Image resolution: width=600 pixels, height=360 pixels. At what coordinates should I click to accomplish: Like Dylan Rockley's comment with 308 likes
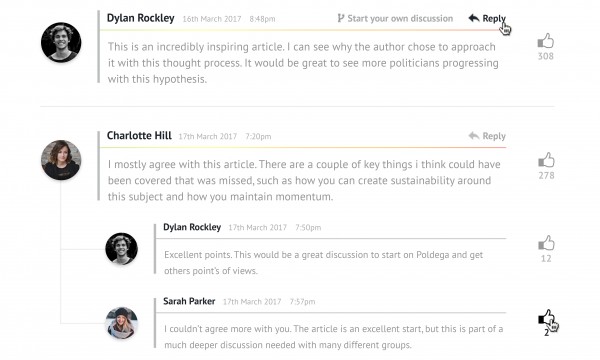coord(546,41)
